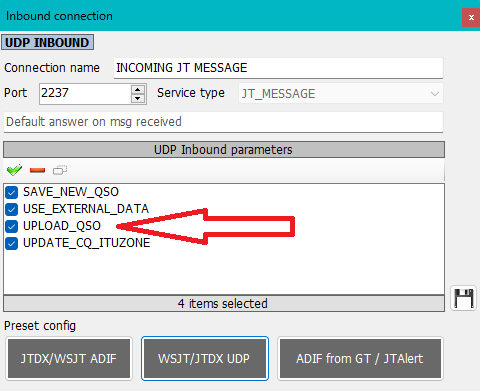This screenshot has width=480, height=391.
Task: Toggle the USE_EXTERNAL_DATA checkbox
Action: pos(12,209)
